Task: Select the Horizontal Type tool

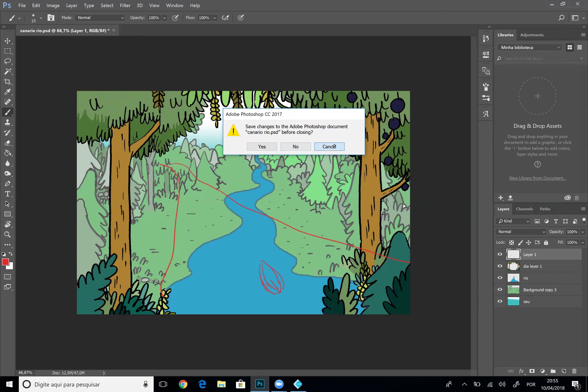Action: (x=8, y=194)
